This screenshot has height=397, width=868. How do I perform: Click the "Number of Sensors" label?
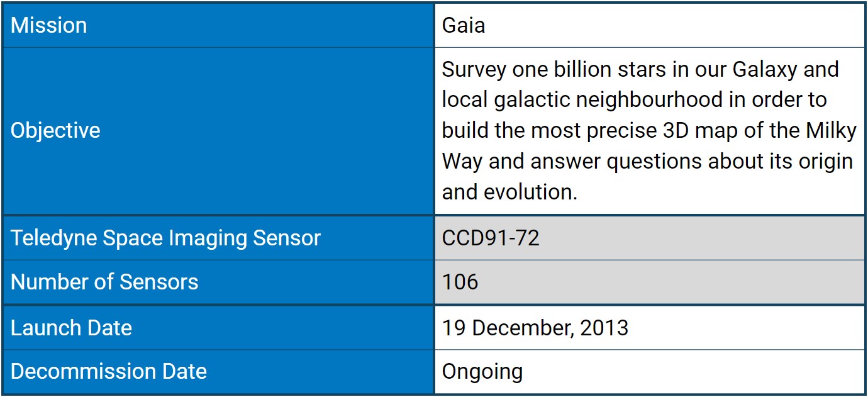coord(104,282)
